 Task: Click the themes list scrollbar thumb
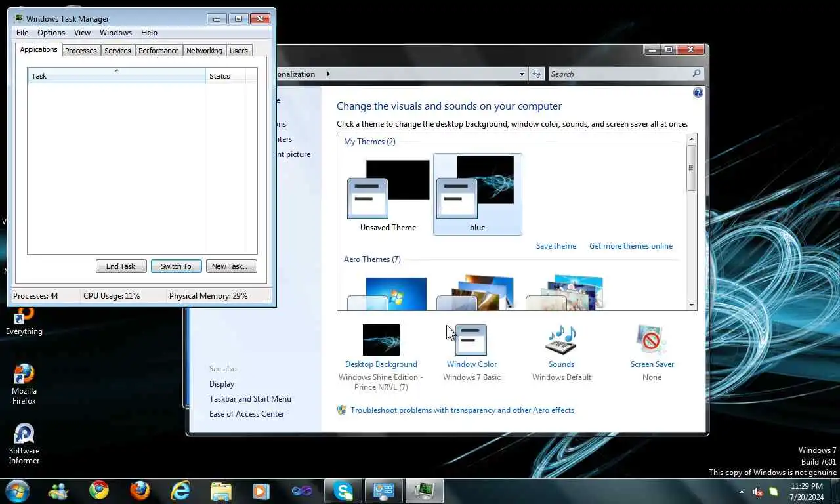tap(691, 168)
